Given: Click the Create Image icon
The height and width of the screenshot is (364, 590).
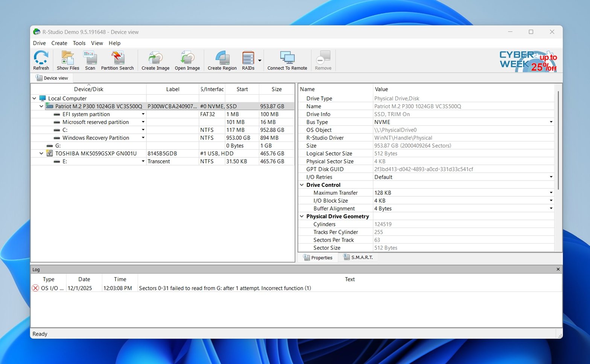Looking at the screenshot, I should click(155, 60).
